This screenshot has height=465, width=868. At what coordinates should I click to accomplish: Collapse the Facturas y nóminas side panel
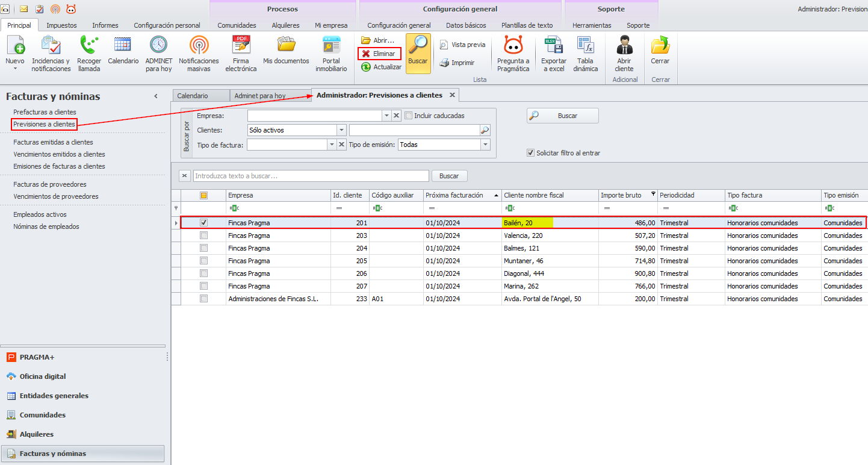click(x=156, y=96)
